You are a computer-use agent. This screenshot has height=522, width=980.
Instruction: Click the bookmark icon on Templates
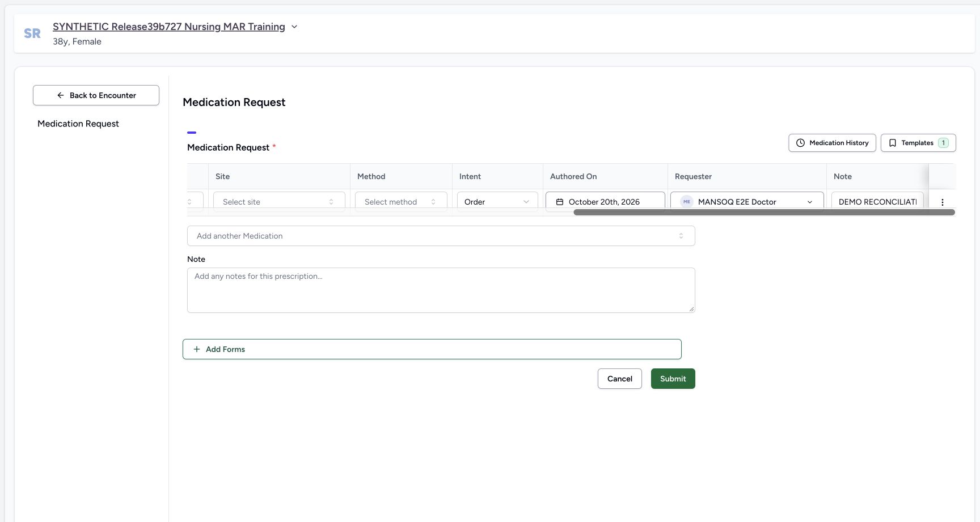(x=892, y=143)
